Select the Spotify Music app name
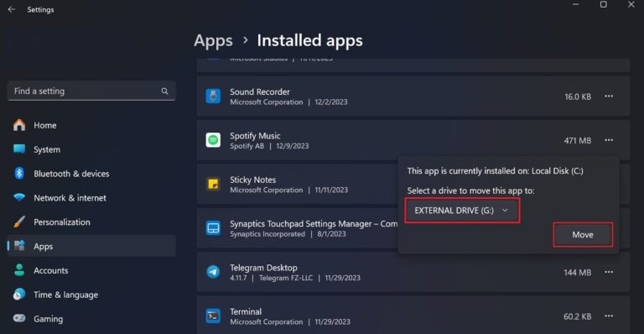The image size is (644, 334). click(255, 136)
